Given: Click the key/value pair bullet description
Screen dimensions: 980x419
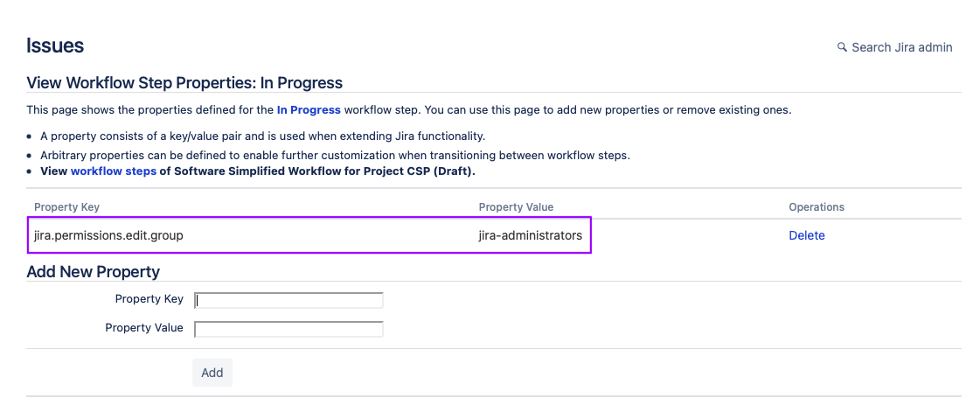Looking at the screenshot, I should (x=262, y=136).
